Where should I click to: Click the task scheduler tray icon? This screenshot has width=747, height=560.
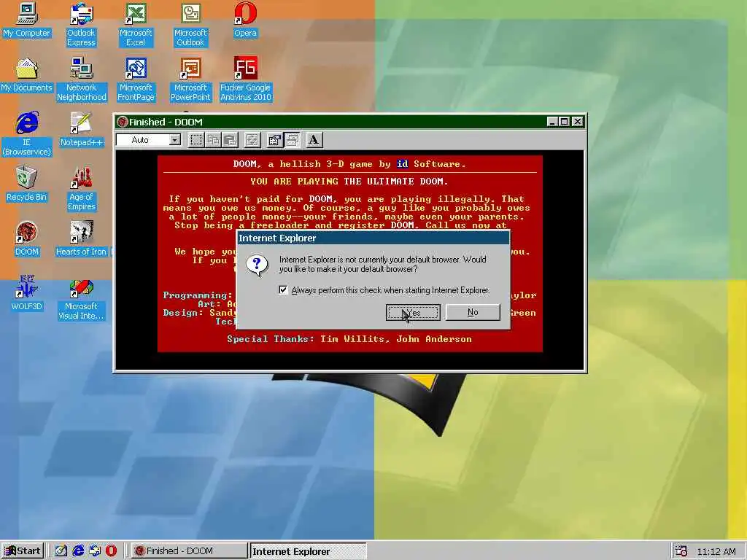(x=681, y=551)
